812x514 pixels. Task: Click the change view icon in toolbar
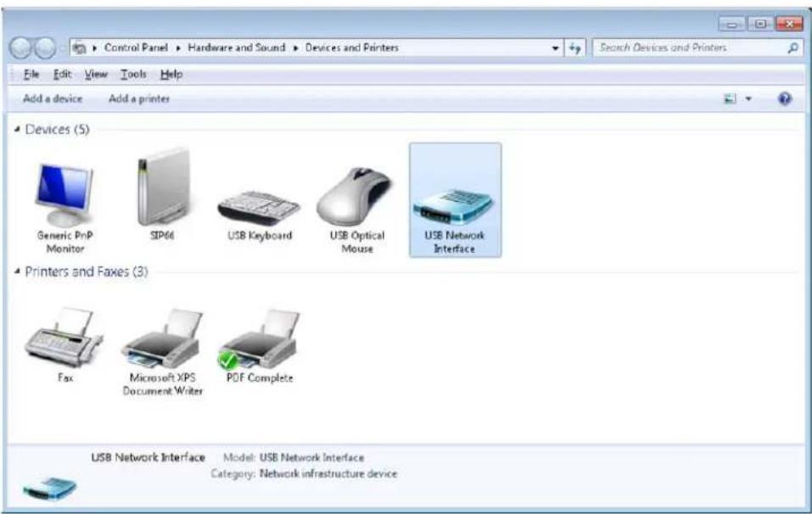pos(730,98)
